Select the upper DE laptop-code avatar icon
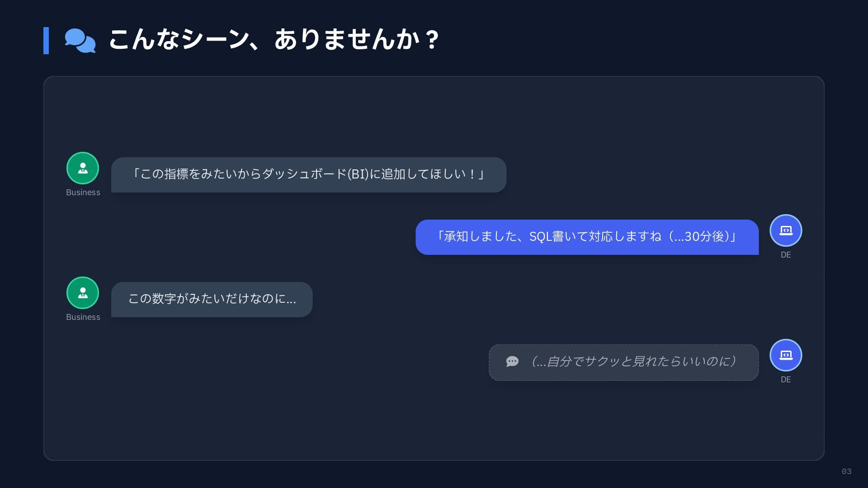 [x=786, y=230]
